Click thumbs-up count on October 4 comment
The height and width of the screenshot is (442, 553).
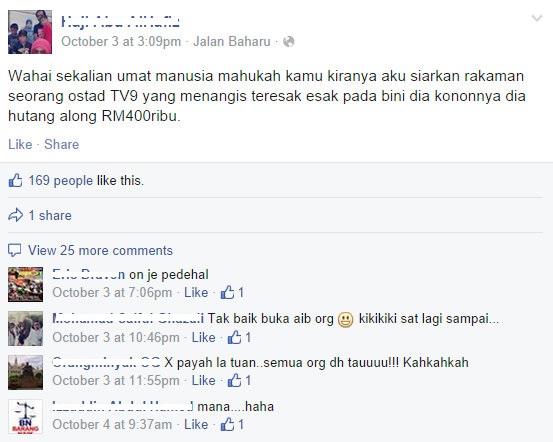pyautogui.click(x=232, y=424)
